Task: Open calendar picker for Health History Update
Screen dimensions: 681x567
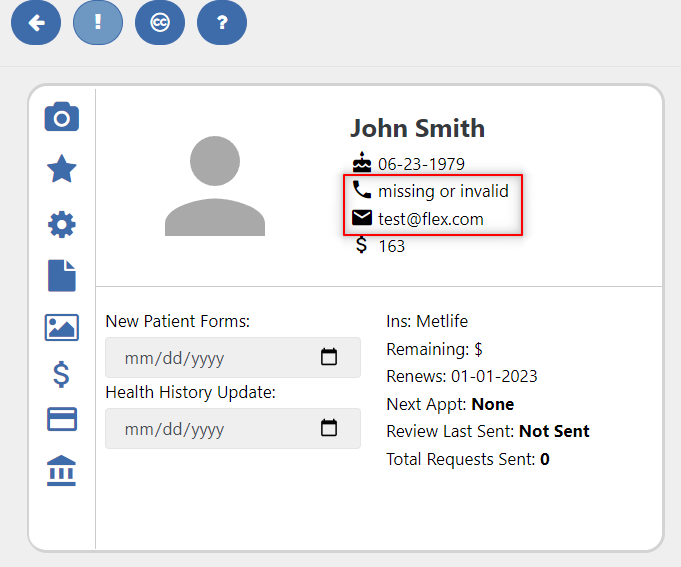Action: (x=329, y=428)
